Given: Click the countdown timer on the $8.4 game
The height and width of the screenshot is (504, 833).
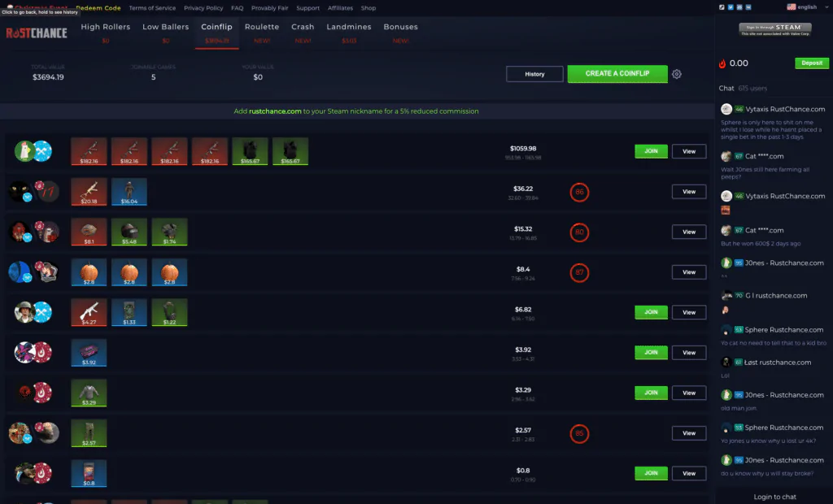Looking at the screenshot, I should (x=579, y=272).
